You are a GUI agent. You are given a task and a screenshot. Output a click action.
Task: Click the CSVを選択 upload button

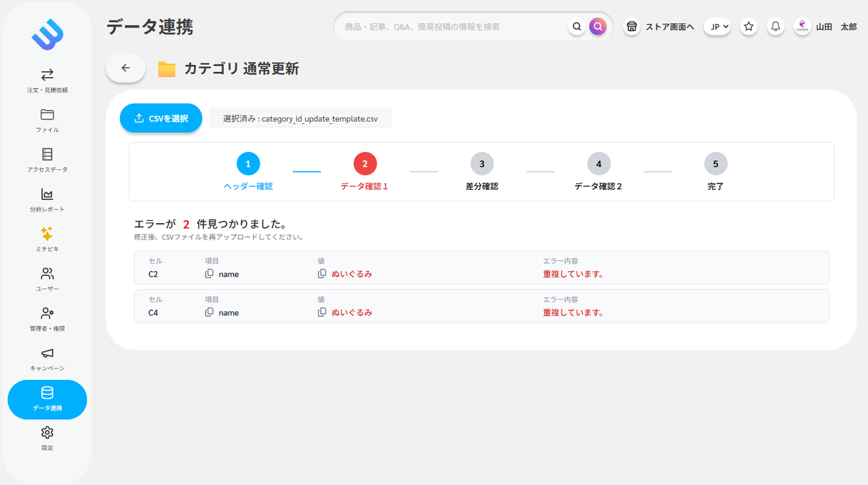pyautogui.click(x=161, y=117)
